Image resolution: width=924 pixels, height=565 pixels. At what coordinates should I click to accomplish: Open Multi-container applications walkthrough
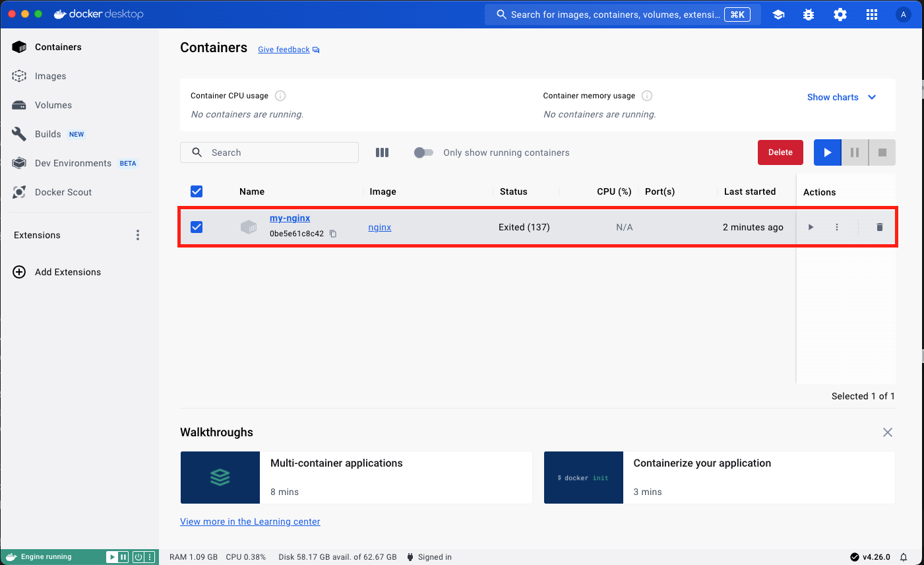pos(356,477)
